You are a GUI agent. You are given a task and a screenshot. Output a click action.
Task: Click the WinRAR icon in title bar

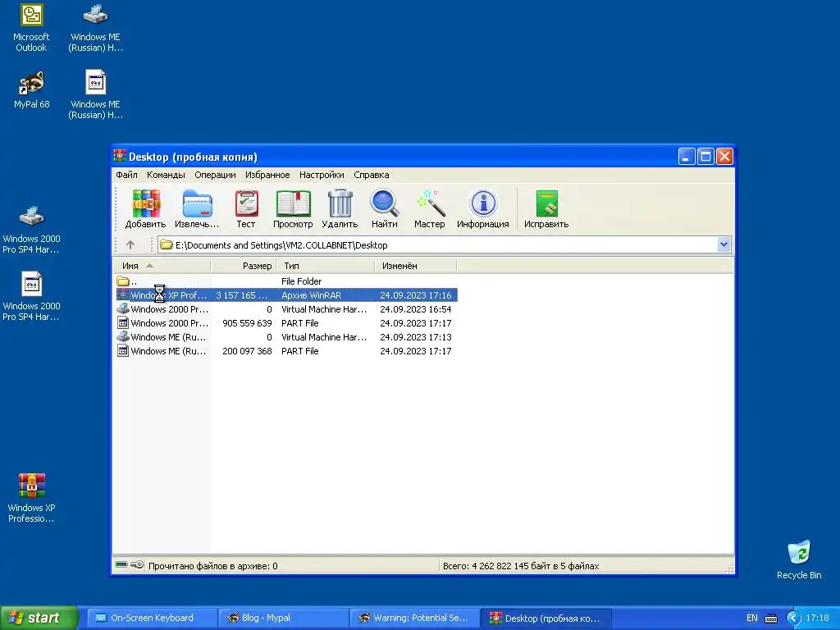(x=120, y=157)
